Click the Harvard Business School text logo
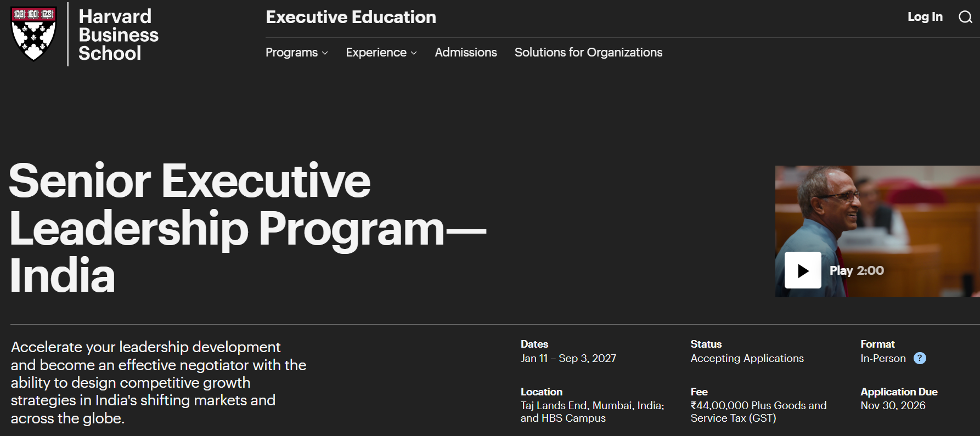980x436 pixels. pos(119,35)
